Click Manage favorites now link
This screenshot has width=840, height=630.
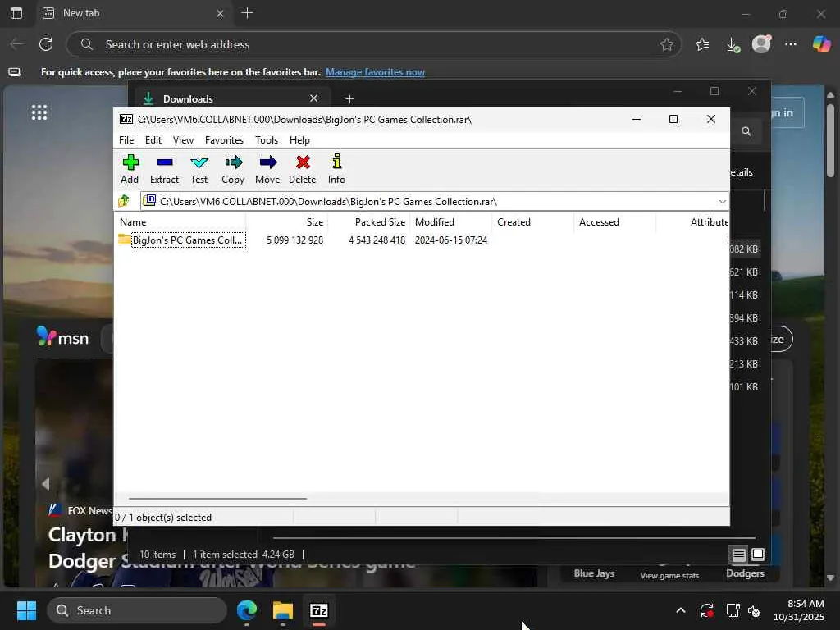375,72
